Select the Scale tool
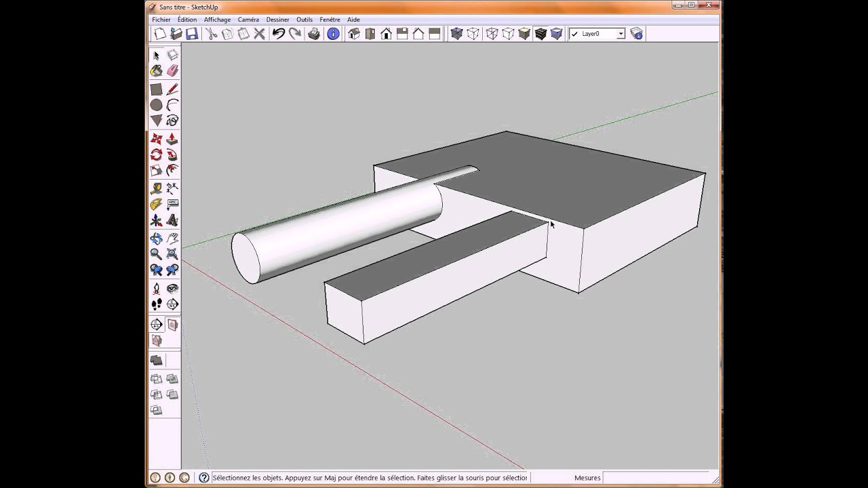 pos(157,170)
